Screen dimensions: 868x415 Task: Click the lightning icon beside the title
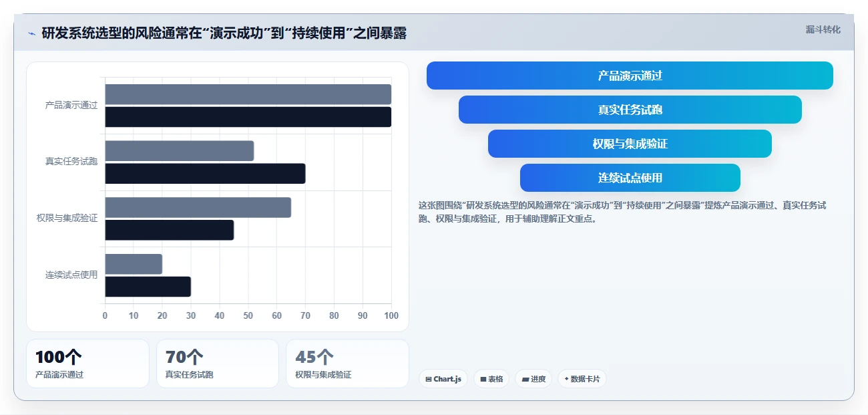[31, 33]
